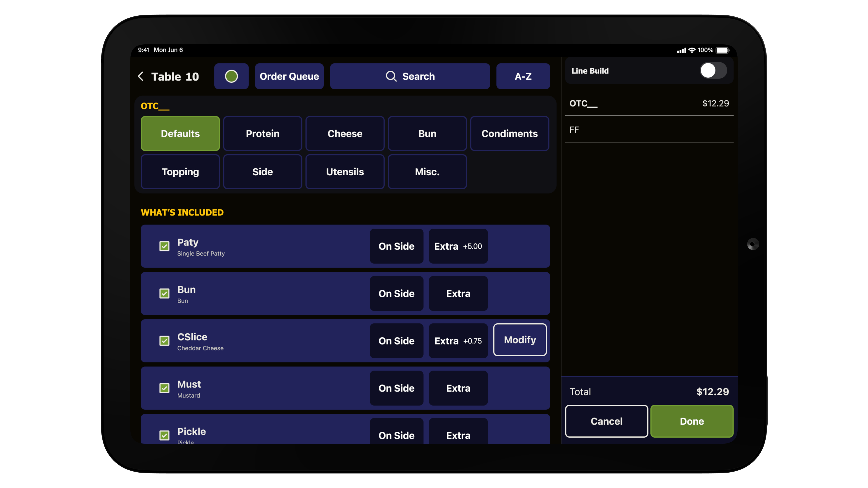Screen dimensions: 868x488
Task: Select the Topping category
Action: coord(180,172)
